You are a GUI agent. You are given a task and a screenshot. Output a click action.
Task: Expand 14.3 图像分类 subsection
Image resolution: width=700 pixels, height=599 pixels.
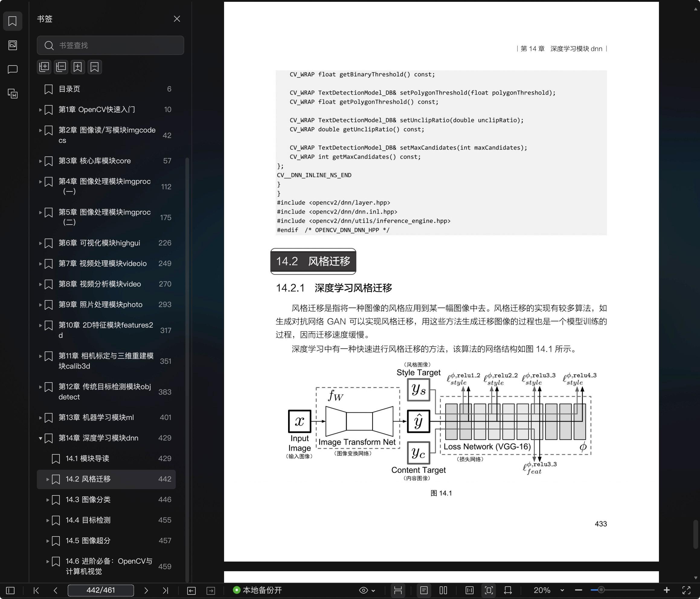pyautogui.click(x=48, y=500)
